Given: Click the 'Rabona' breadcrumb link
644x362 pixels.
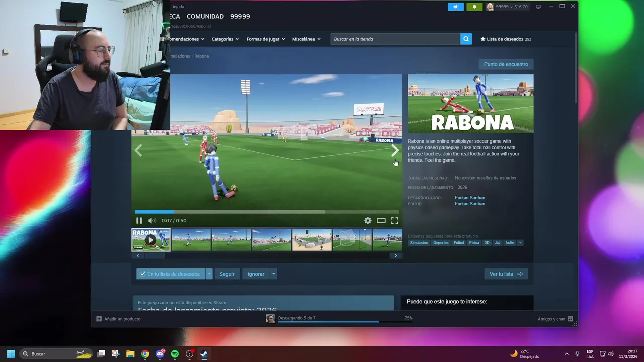Looking at the screenshot, I should (x=201, y=56).
